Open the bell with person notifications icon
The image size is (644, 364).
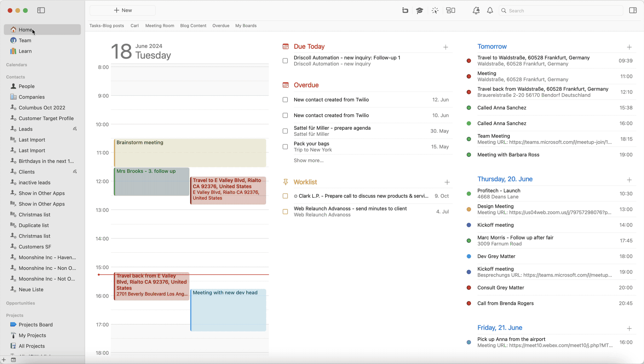pyautogui.click(x=476, y=10)
